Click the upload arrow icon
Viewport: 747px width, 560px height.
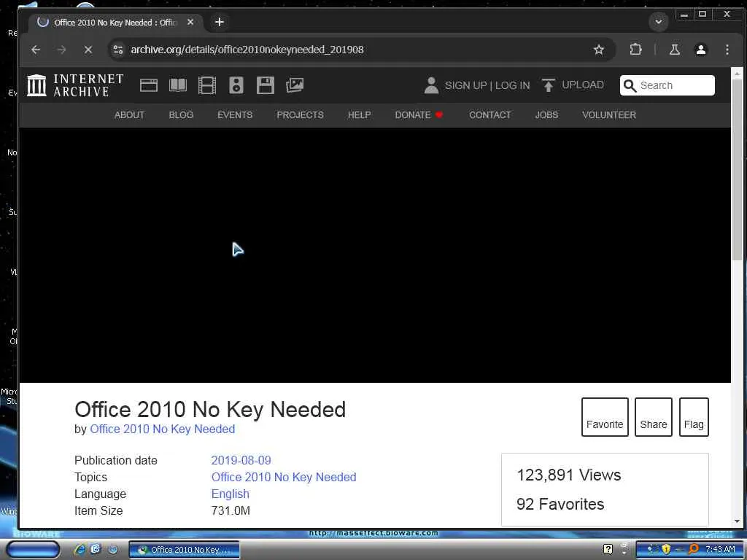click(549, 86)
